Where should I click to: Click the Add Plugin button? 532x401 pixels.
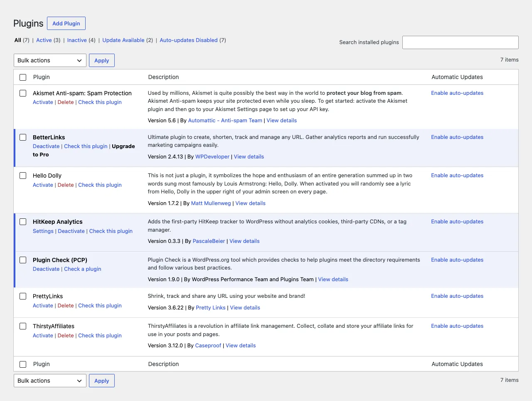pos(66,23)
